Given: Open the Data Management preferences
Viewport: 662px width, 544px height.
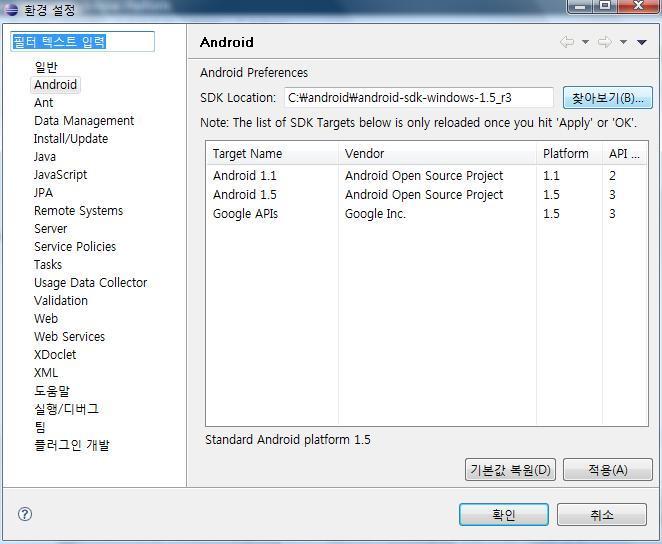Looking at the screenshot, I should pyautogui.click(x=84, y=121).
